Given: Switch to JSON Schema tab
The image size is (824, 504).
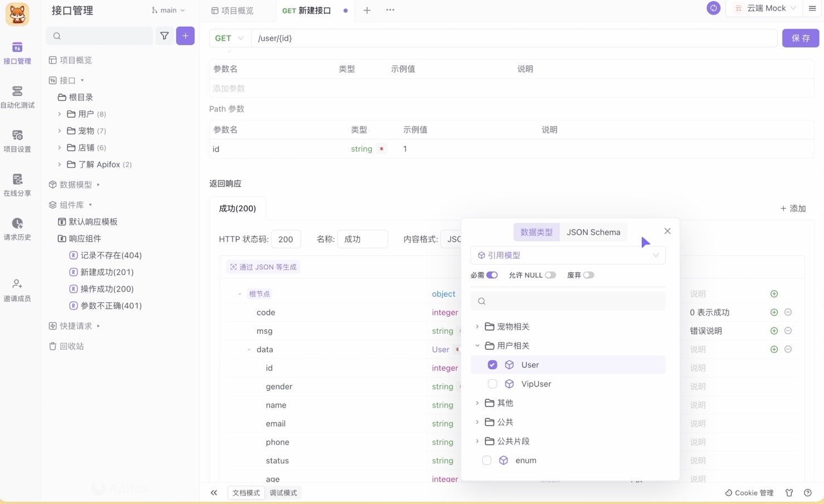Looking at the screenshot, I should click(593, 232).
